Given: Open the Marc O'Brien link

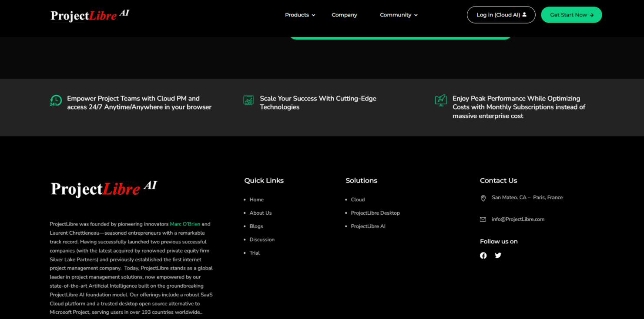Looking at the screenshot, I should click(x=184, y=224).
